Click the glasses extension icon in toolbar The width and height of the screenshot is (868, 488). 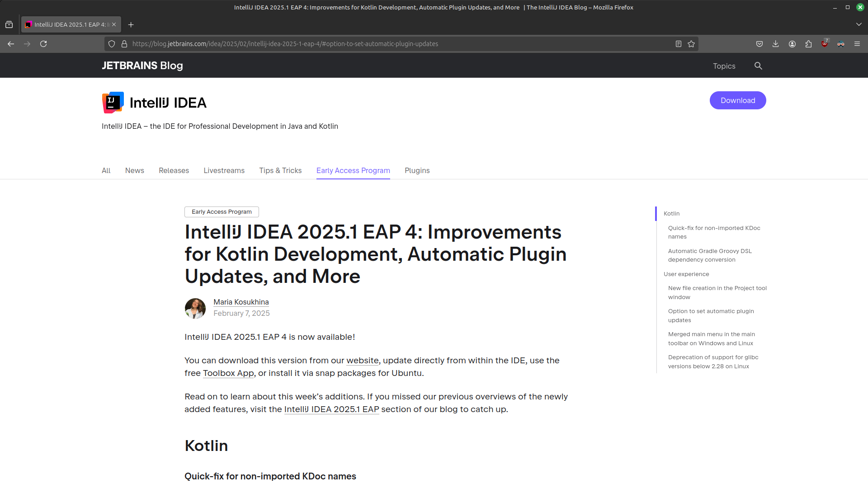tap(841, 44)
